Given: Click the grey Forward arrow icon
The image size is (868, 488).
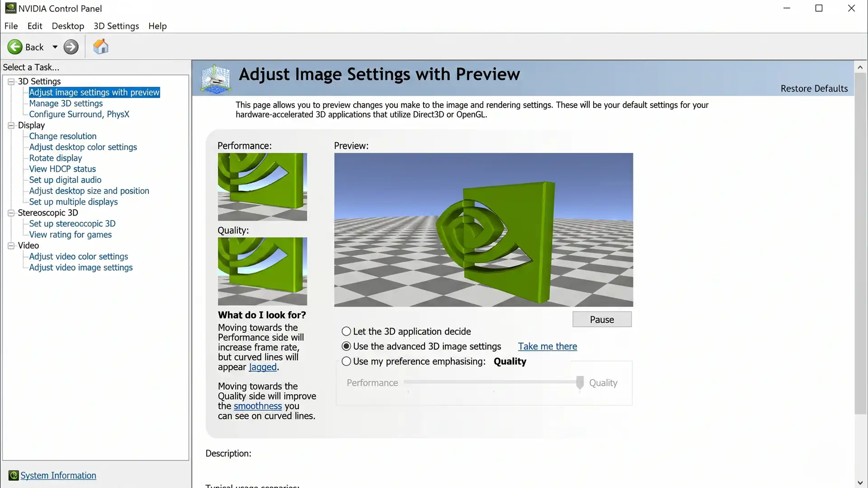Looking at the screenshot, I should tap(71, 47).
